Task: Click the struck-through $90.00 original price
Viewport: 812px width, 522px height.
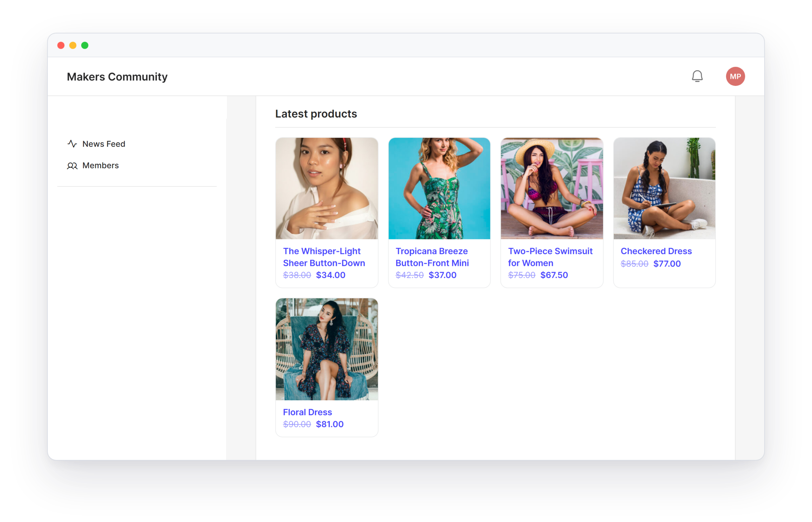Action: pos(297,424)
